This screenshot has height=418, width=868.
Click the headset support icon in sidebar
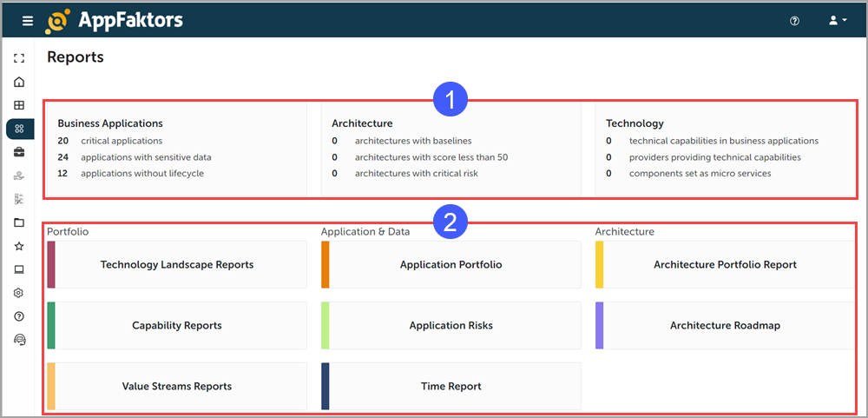pyautogui.click(x=19, y=340)
